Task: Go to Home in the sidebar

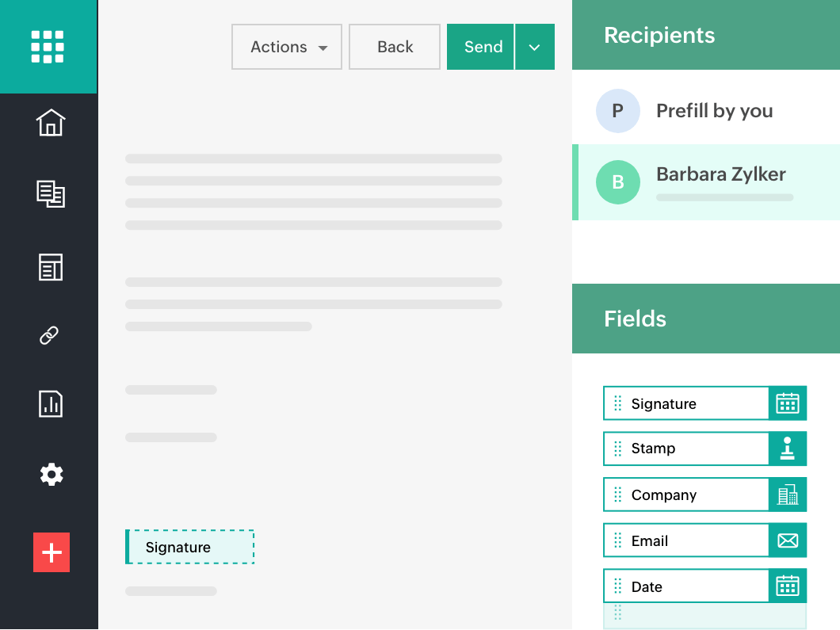Action: [51, 122]
